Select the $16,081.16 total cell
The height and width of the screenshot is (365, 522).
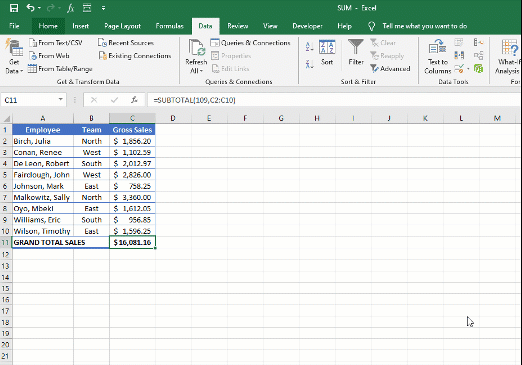[x=132, y=242]
